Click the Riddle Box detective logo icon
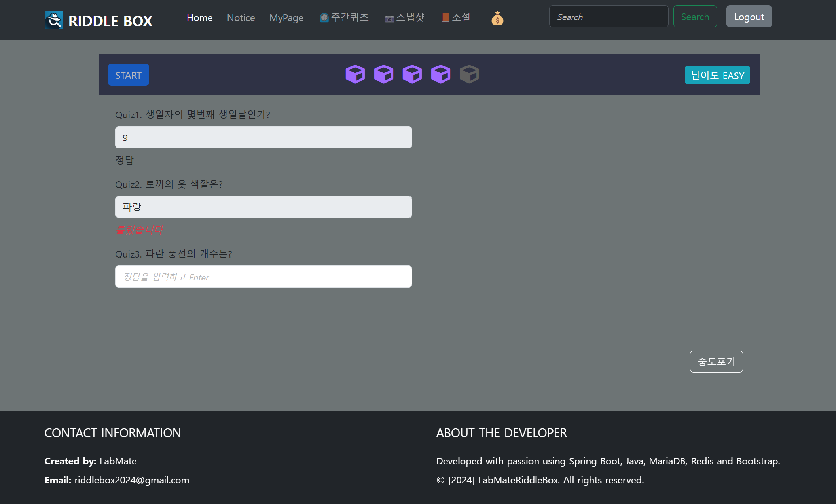The height and width of the screenshot is (504, 836). pyautogui.click(x=53, y=20)
